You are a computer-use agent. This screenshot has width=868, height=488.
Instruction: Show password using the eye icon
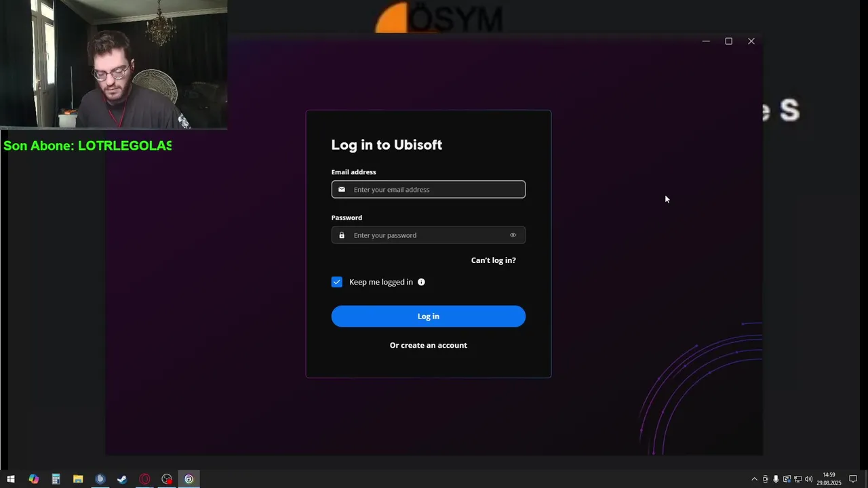coord(513,235)
